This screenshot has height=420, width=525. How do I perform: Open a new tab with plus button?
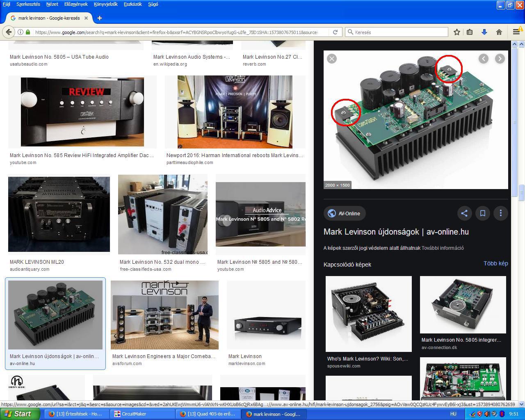(100, 18)
